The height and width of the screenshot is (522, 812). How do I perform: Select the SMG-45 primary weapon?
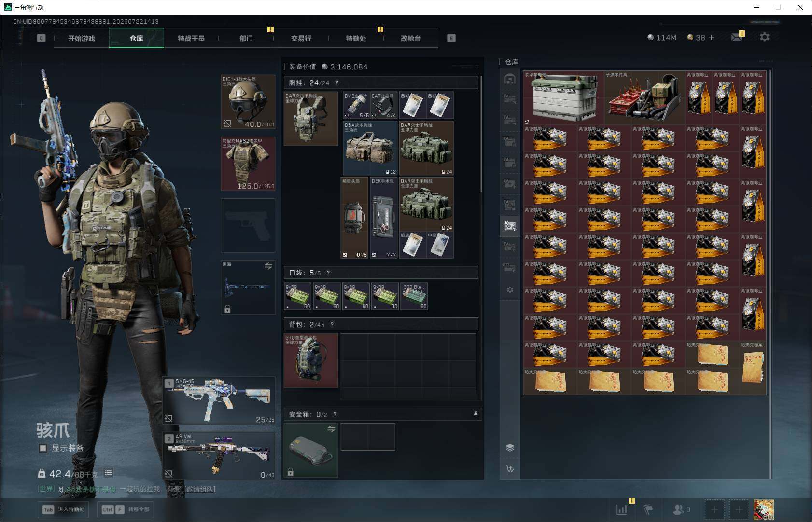coord(219,400)
